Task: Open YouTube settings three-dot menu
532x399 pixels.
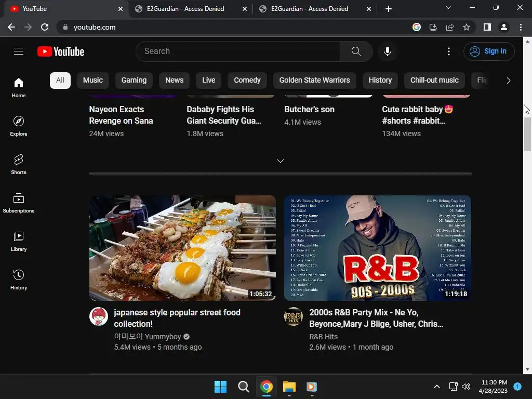Action: 448,51
